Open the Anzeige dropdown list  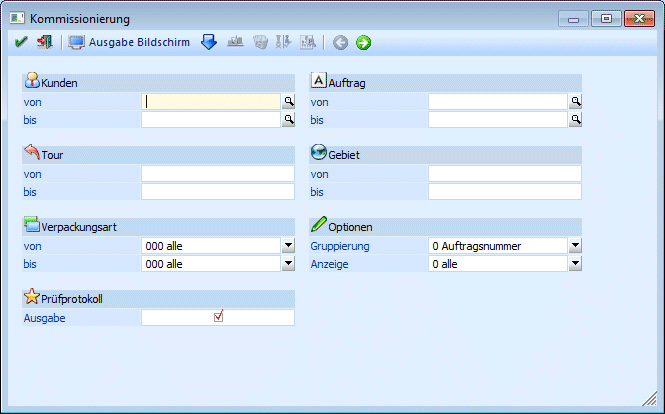point(574,263)
